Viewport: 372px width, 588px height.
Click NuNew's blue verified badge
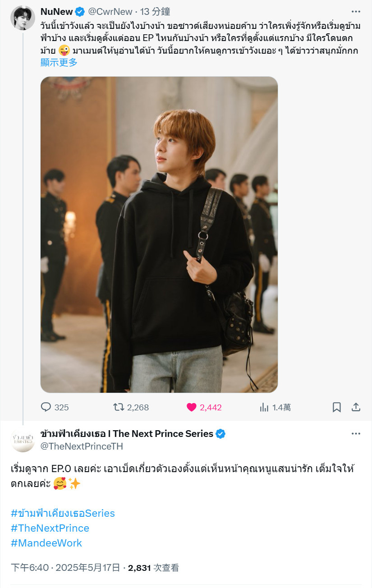pos(79,12)
